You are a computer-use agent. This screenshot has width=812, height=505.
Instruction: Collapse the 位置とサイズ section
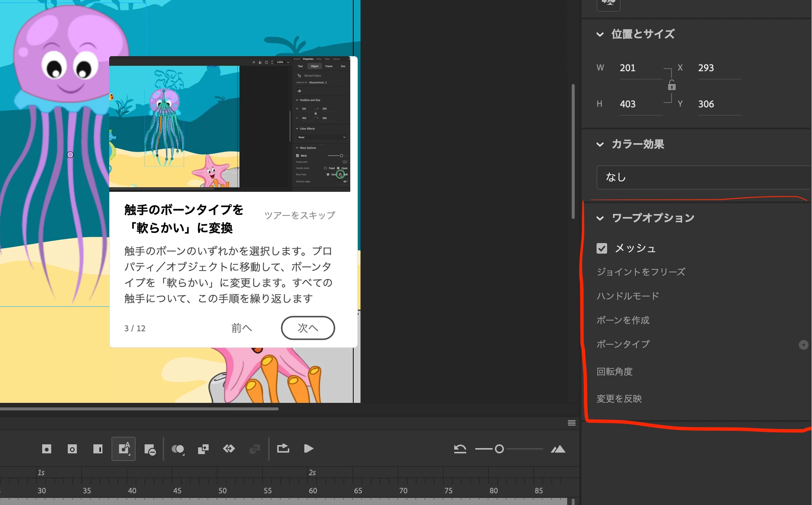click(600, 35)
